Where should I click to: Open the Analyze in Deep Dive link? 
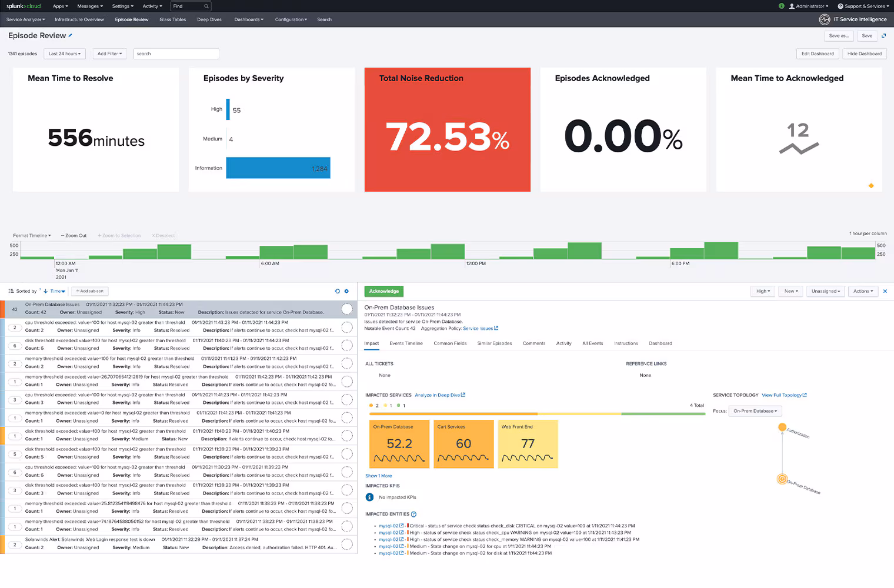click(x=439, y=395)
